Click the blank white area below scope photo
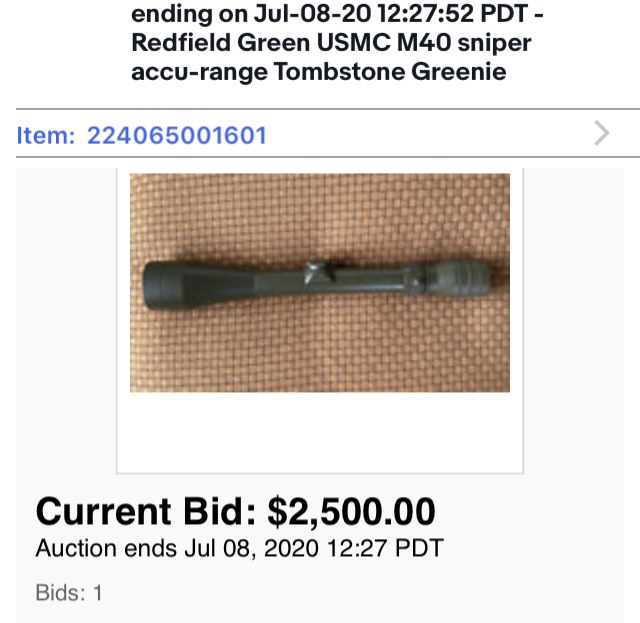 coord(320,432)
